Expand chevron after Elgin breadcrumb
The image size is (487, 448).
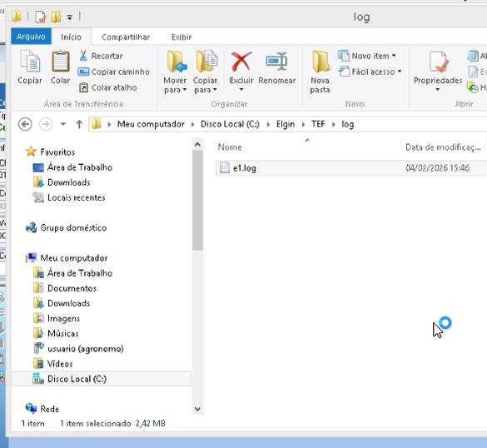pos(303,124)
